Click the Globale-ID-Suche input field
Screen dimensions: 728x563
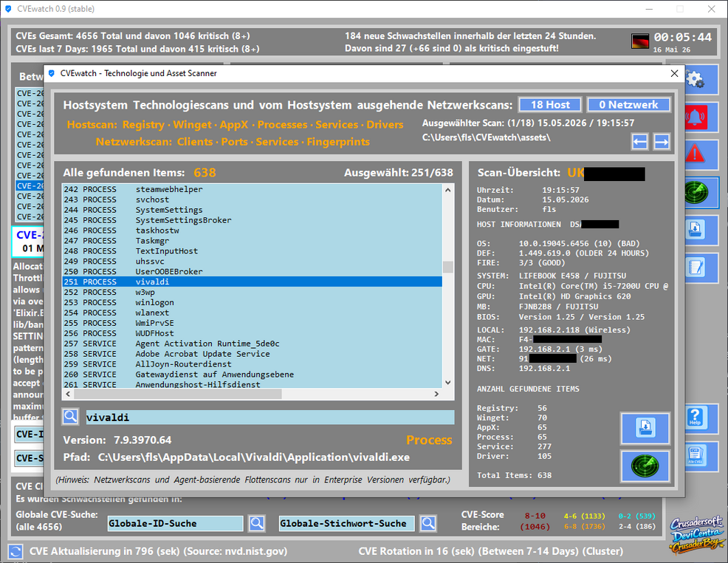pos(175,524)
